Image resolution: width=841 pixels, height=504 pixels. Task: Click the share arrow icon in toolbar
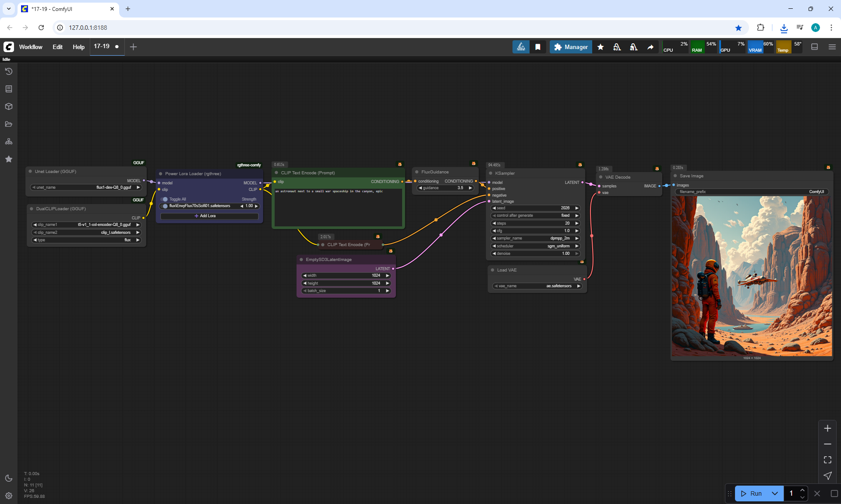point(650,47)
